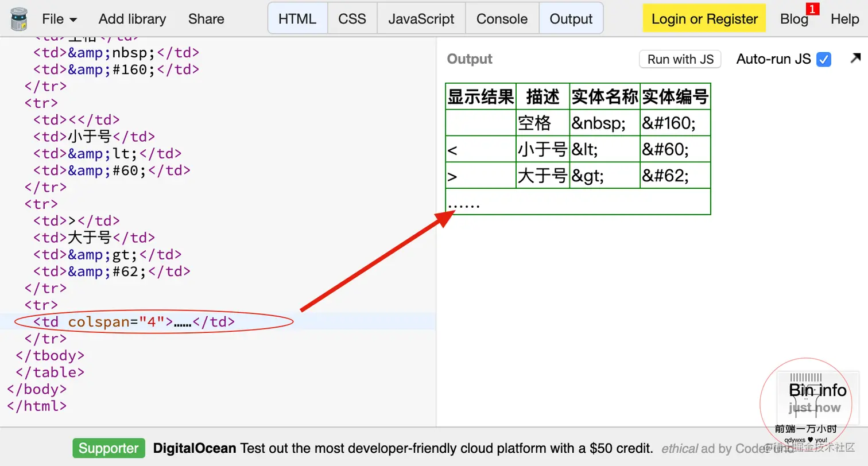Image resolution: width=868 pixels, height=466 pixels.
Task: Click the JS Bin robot logo icon
Action: 19,19
